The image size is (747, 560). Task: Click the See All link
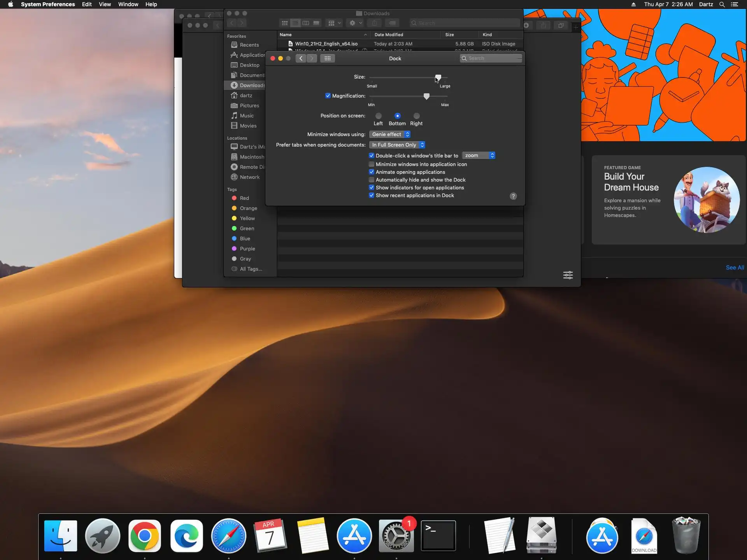pos(735,268)
